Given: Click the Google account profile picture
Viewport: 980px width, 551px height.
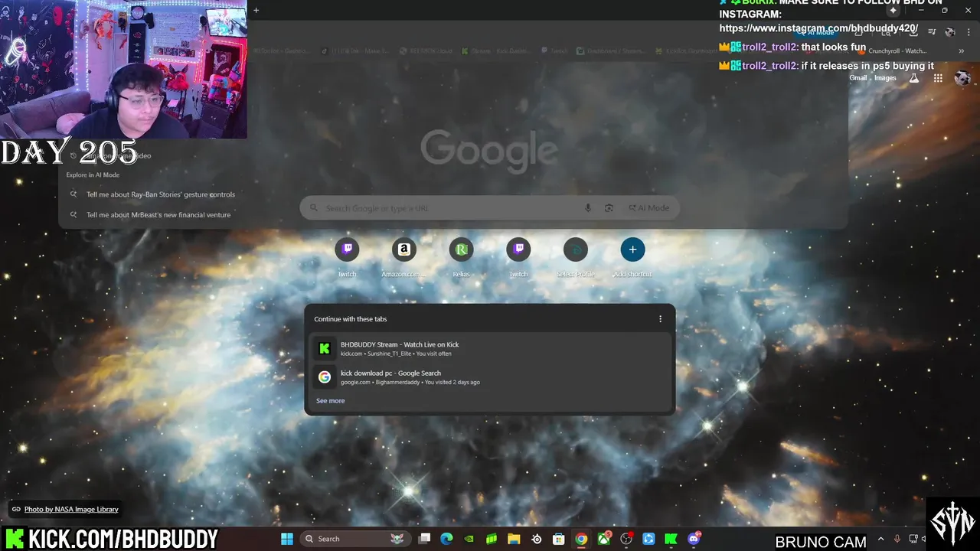Looking at the screenshot, I should [x=962, y=78].
